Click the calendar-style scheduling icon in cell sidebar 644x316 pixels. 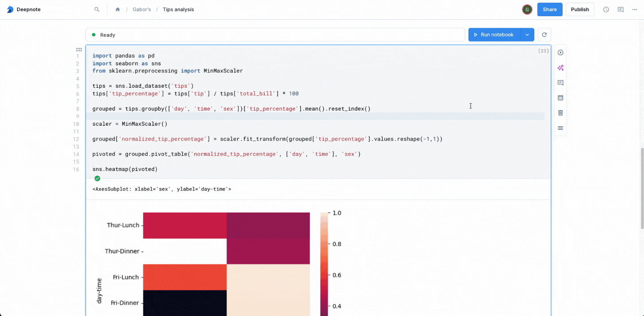[x=560, y=98]
